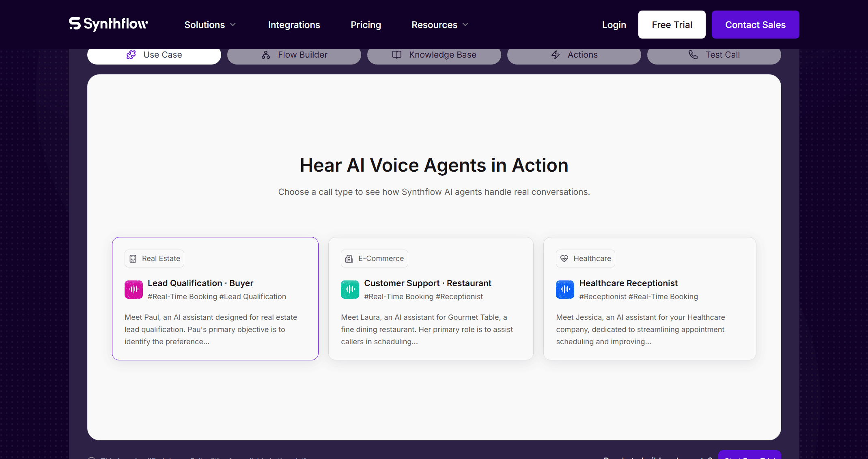Image resolution: width=868 pixels, height=459 pixels.
Task: Select the Use Case tab
Action: (154, 55)
